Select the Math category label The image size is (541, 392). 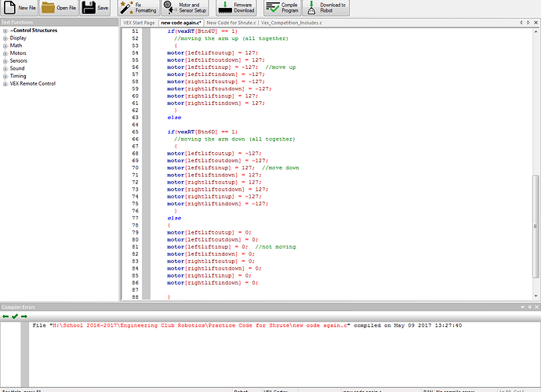[16, 45]
